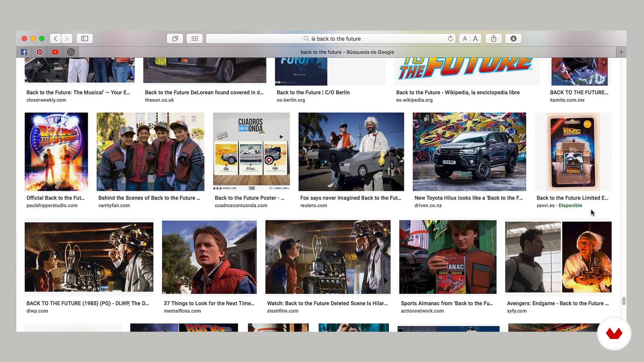Open the Facebook pinned tab

coord(24,52)
